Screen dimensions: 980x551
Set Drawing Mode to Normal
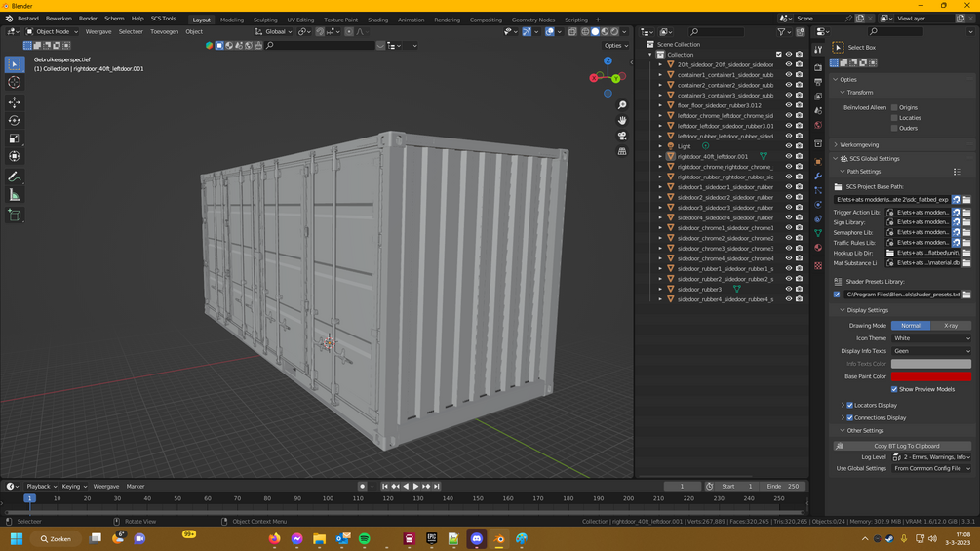[x=911, y=326]
